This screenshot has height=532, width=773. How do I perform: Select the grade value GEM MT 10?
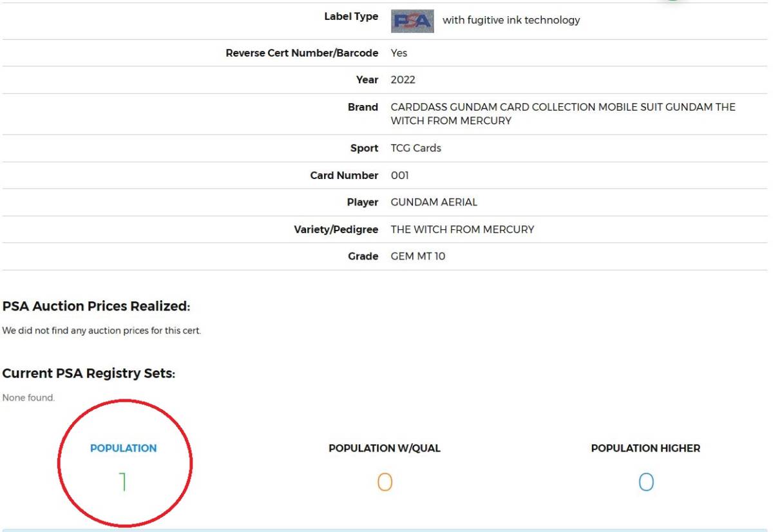tap(418, 256)
